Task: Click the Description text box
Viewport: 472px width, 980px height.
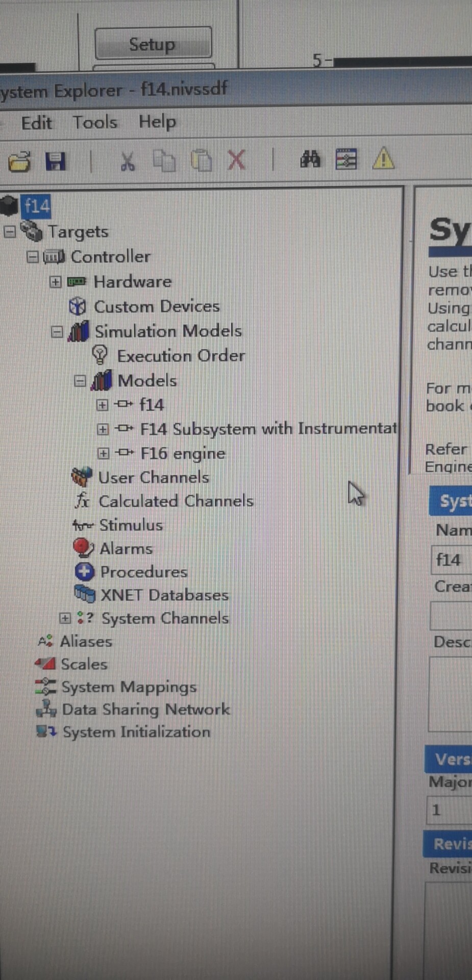Action: [x=451, y=694]
